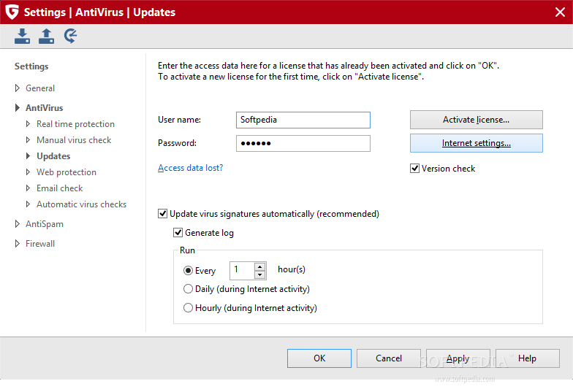Open Manual virus check settings
This screenshot has height=392, width=573.
(x=74, y=140)
